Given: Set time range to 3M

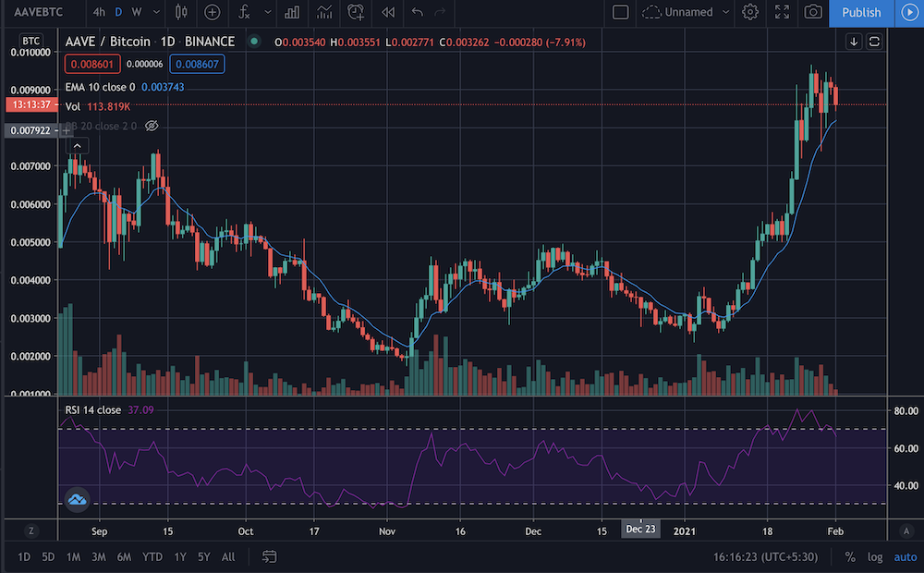Looking at the screenshot, I should pos(99,556).
